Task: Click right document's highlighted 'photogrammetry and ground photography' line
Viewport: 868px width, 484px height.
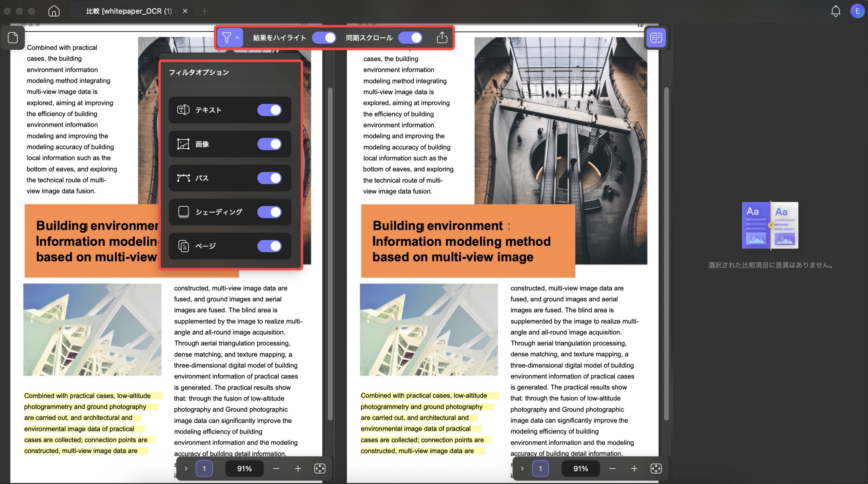Action: click(421, 407)
